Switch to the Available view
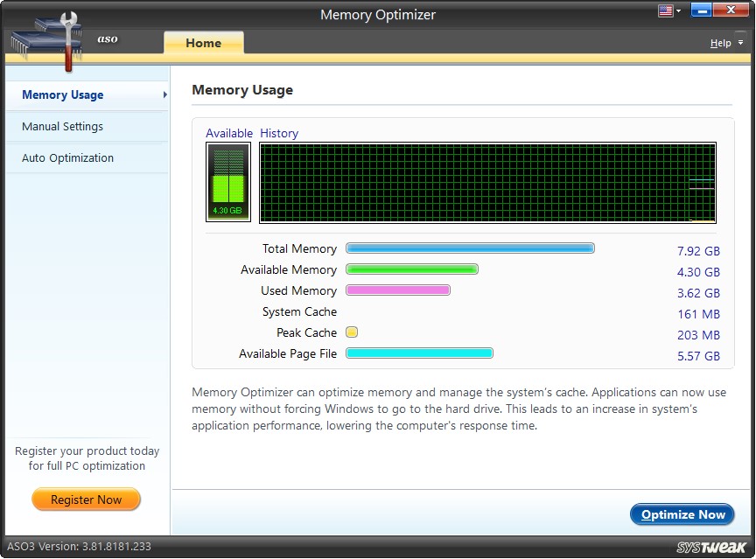Image resolution: width=756 pixels, height=559 pixels. click(229, 133)
